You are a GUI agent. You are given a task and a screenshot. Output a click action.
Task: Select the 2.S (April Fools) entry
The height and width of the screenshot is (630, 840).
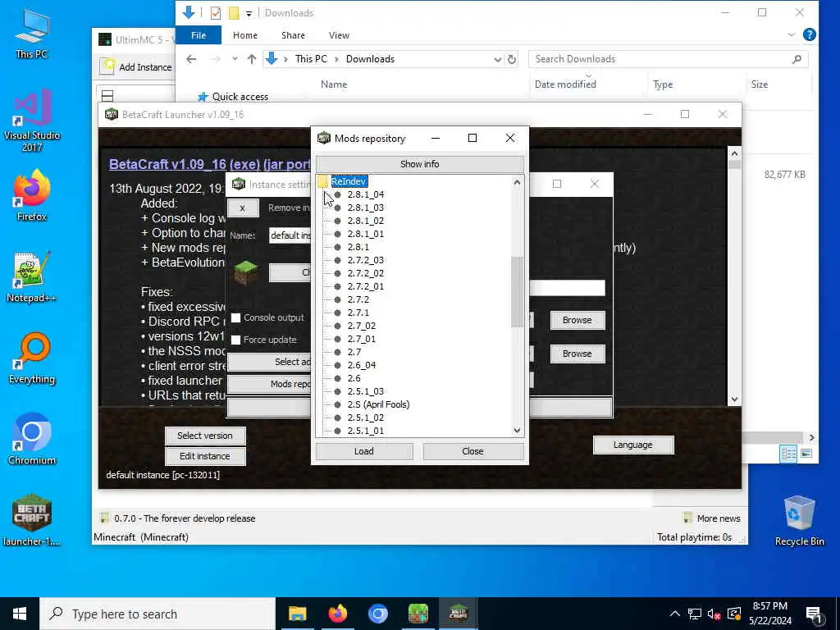pyautogui.click(x=378, y=404)
